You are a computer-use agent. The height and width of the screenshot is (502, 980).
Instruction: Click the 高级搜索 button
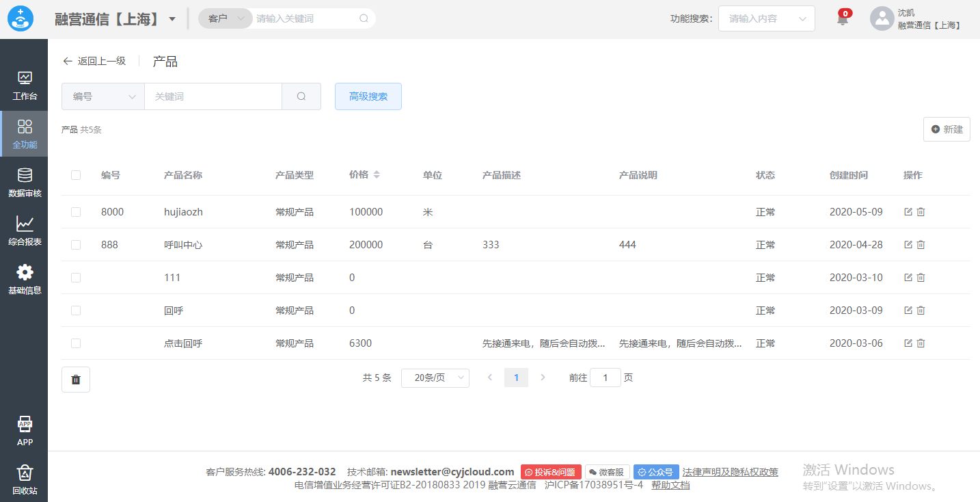pos(368,96)
